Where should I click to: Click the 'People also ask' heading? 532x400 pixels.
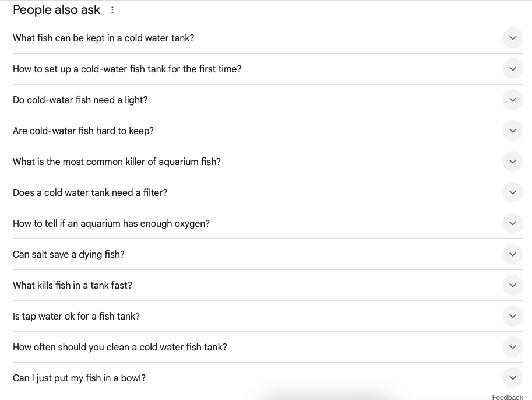click(x=57, y=10)
